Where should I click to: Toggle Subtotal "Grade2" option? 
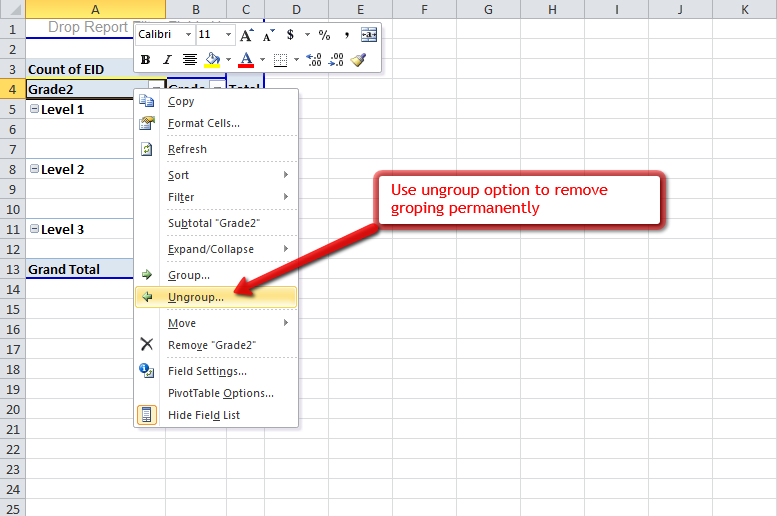pyautogui.click(x=216, y=223)
